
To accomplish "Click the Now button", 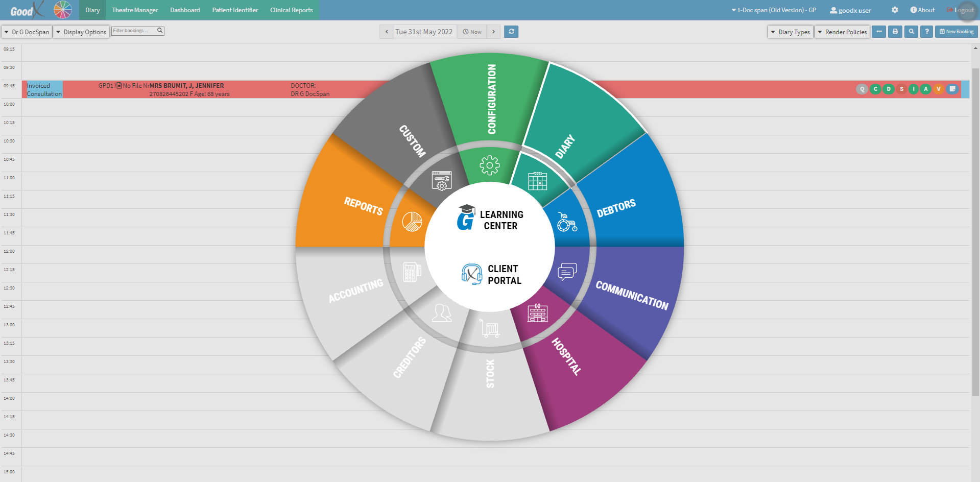I will (472, 32).
